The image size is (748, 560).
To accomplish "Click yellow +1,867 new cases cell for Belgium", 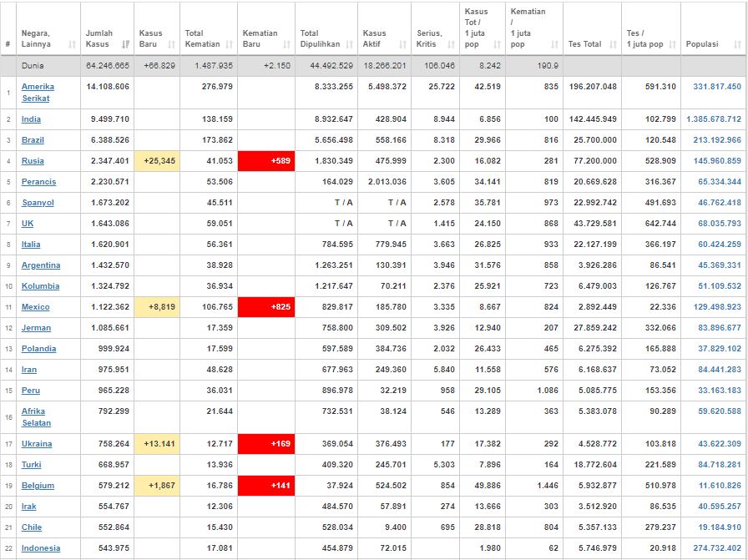I will [157, 486].
